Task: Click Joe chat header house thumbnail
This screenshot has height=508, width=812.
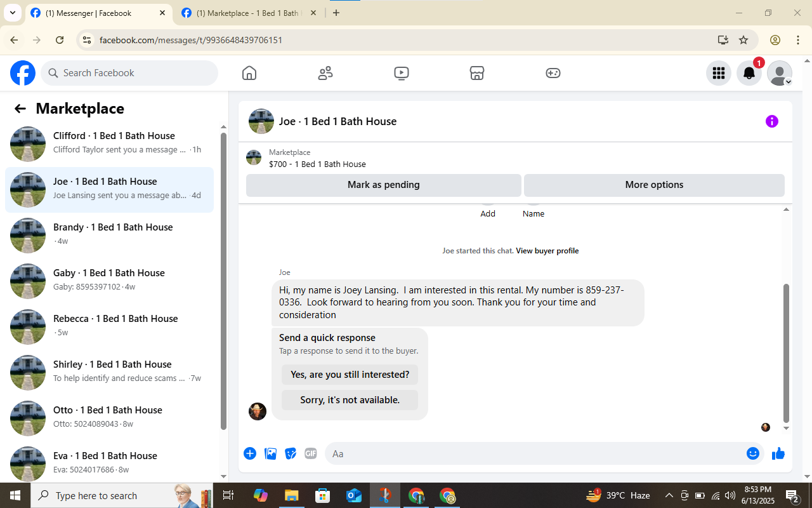Action: click(x=261, y=121)
